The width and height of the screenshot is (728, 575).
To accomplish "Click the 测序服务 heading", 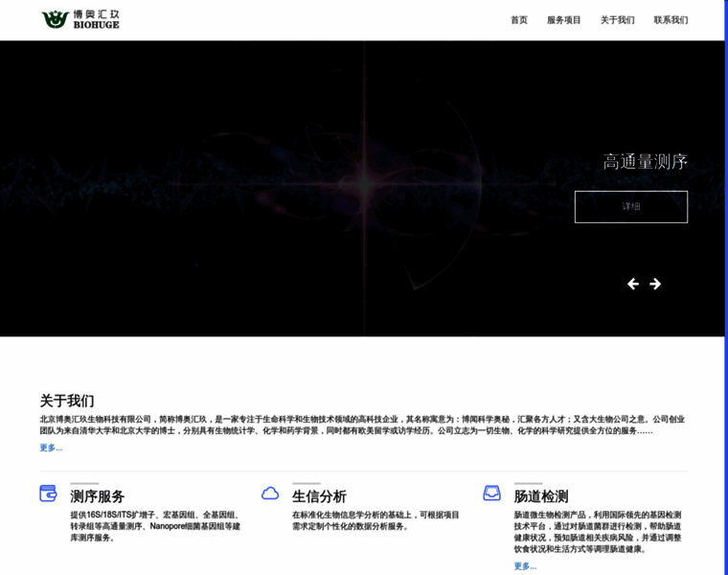I will (x=98, y=496).
